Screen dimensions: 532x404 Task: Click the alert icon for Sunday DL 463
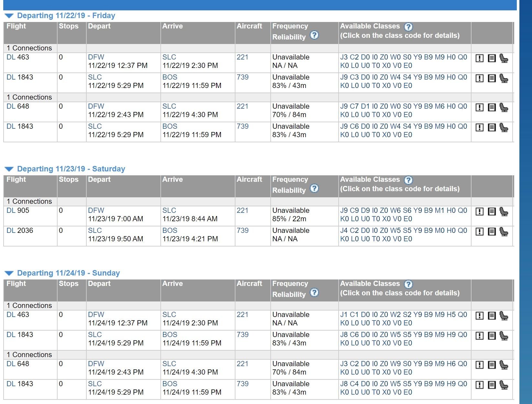[480, 316]
